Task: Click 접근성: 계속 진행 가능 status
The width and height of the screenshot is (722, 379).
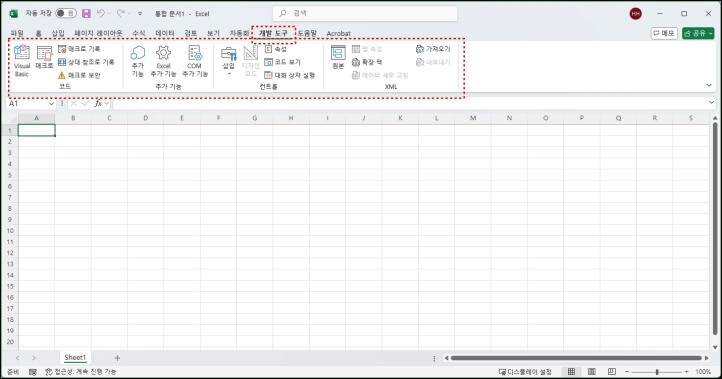Action: click(x=81, y=372)
